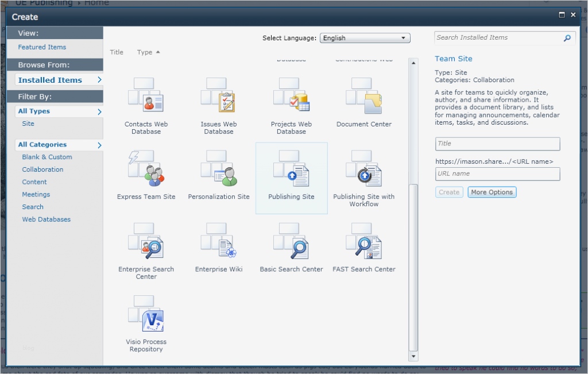Pick the Projects Web Database icon
The image size is (588, 374).
(x=291, y=97)
